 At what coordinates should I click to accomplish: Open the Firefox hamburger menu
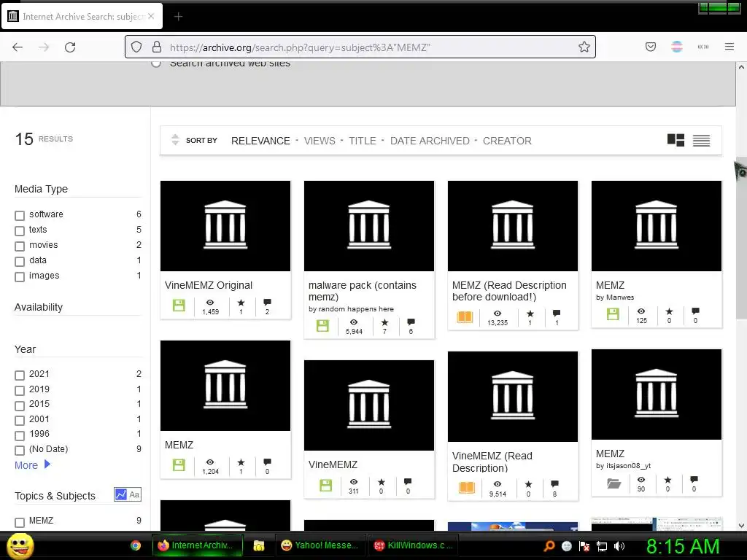(729, 47)
